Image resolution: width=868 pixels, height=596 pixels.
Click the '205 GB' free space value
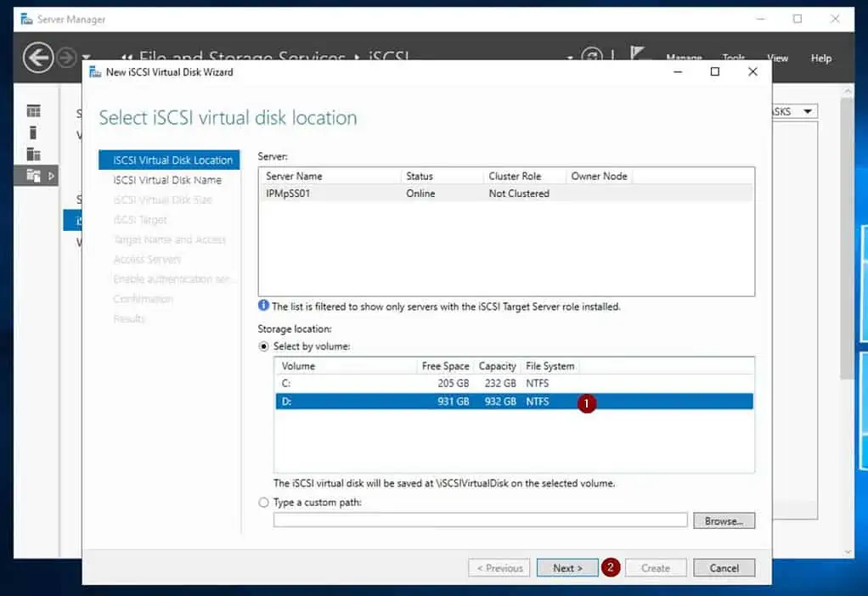454,384
